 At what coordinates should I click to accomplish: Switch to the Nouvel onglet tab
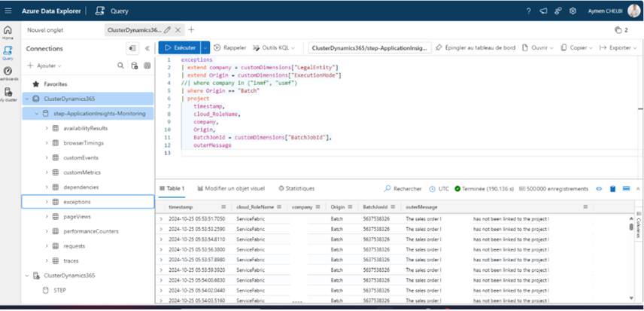click(46, 30)
